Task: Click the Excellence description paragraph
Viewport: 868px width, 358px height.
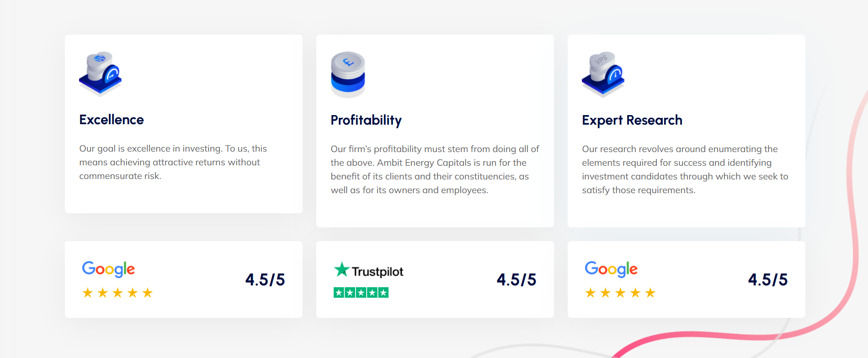Action: point(173,162)
